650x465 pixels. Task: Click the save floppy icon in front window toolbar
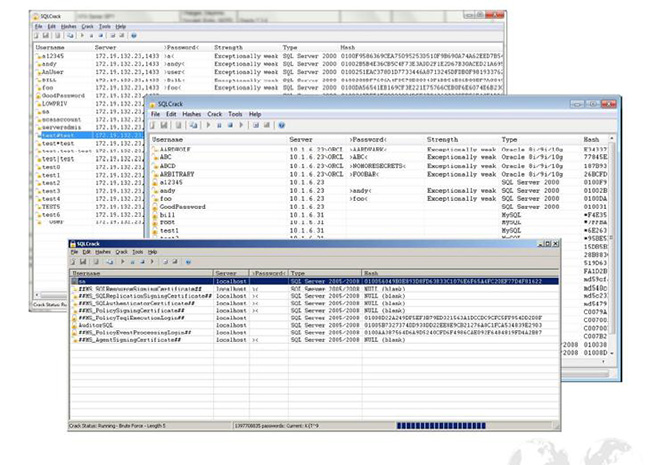[83, 262]
